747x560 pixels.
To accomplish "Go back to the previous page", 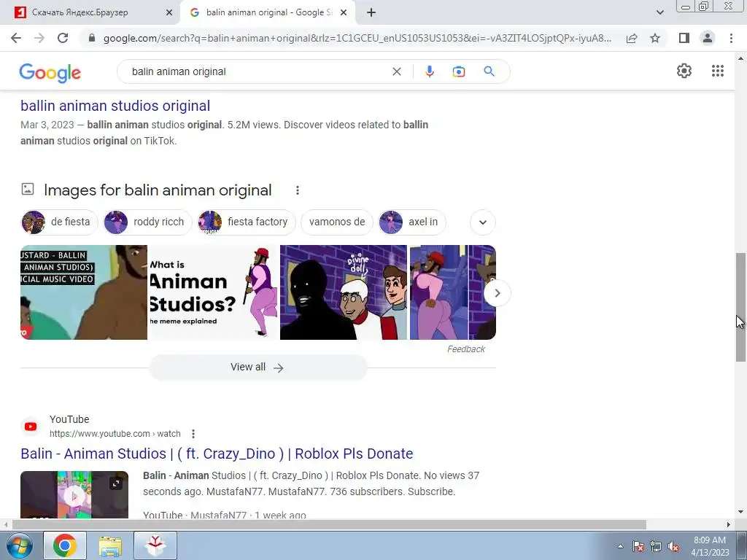I will click(16, 38).
